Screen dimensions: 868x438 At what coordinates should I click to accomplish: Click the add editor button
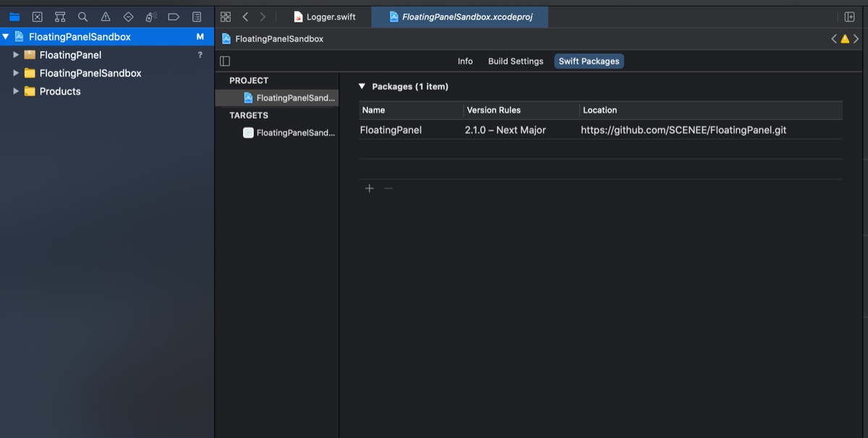[850, 17]
